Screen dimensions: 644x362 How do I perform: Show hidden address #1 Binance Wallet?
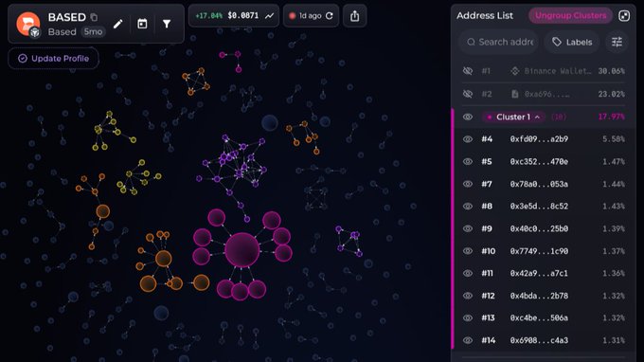468,71
